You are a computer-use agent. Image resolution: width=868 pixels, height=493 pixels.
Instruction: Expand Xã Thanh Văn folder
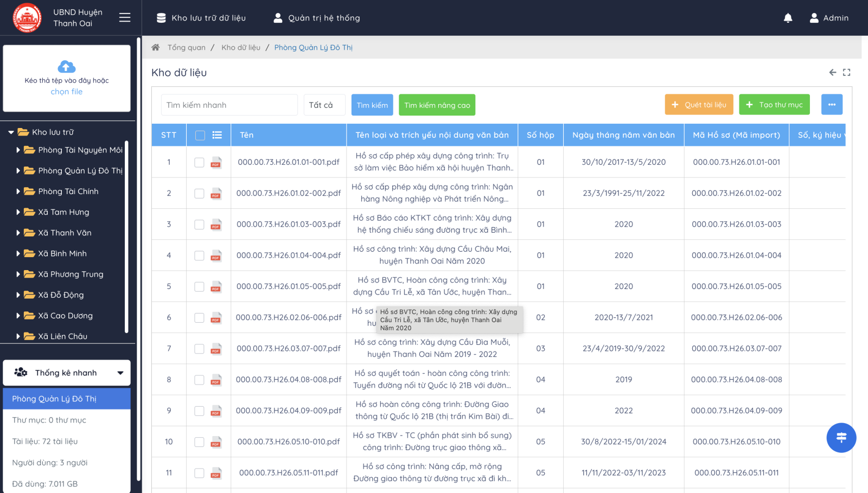tap(18, 233)
